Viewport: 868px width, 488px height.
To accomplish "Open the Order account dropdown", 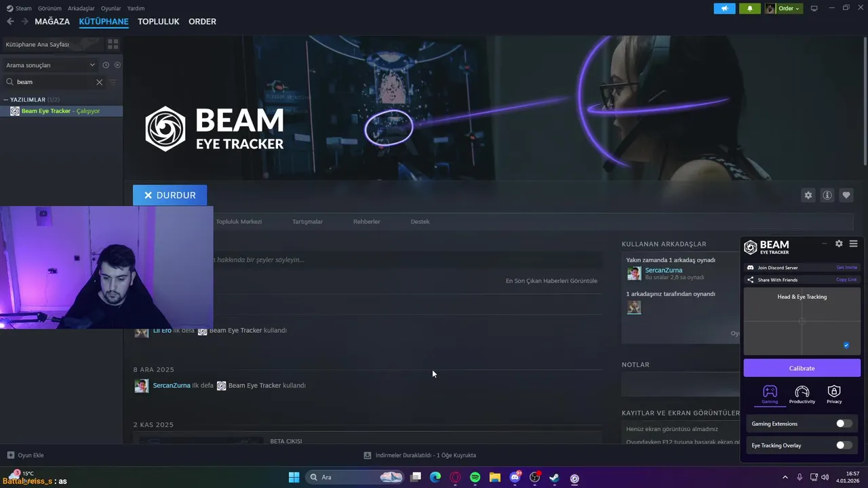I will point(783,9).
